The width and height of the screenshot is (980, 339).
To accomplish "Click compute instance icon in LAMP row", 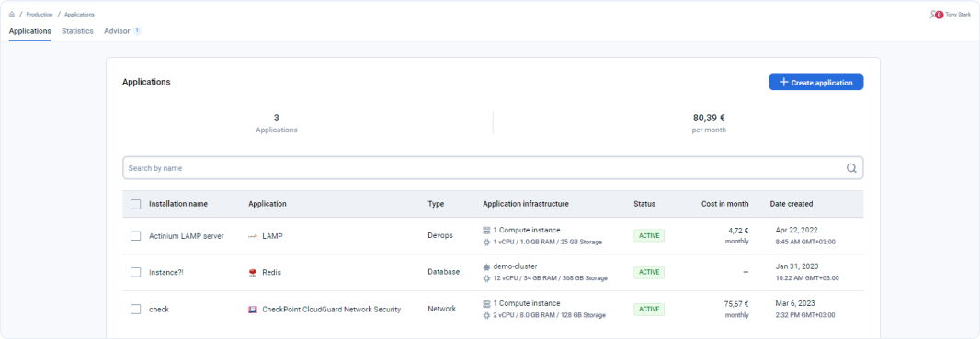I will [487, 231].
